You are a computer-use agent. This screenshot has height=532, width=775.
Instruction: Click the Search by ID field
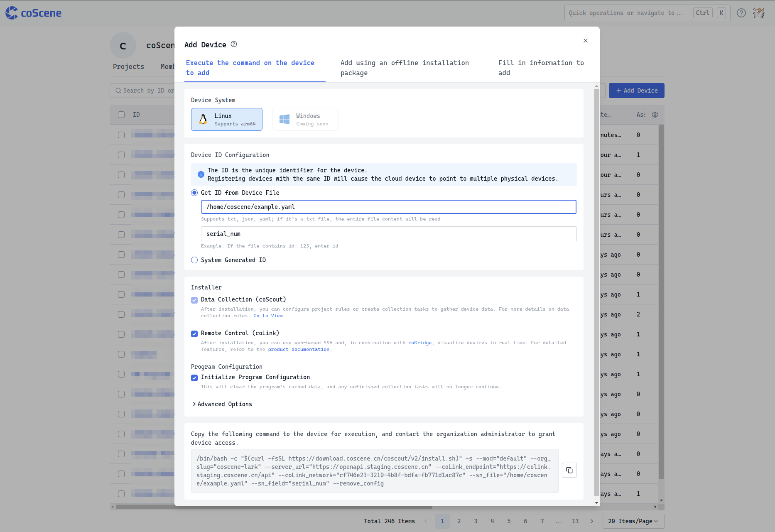142,91
